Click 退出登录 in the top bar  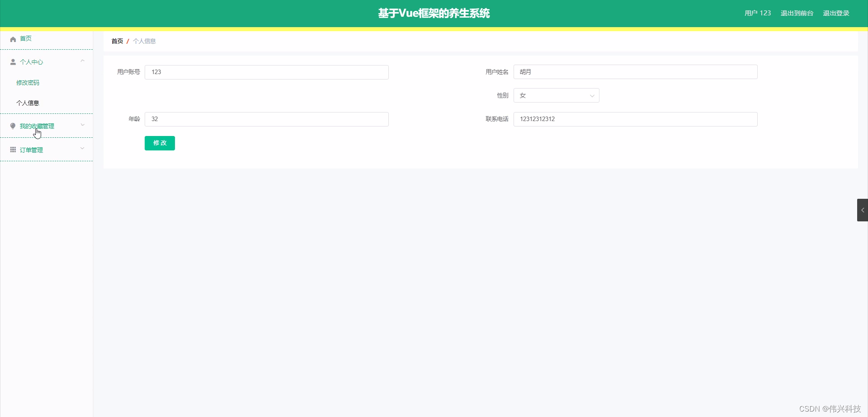(836, 13)
